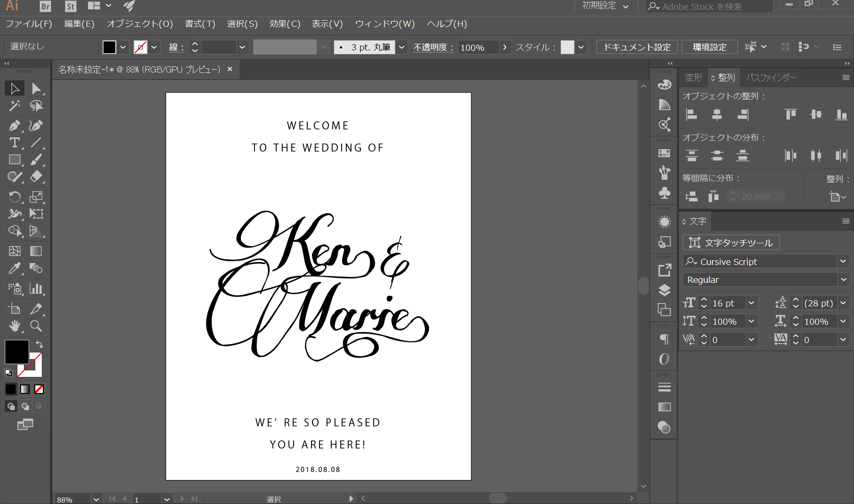Click the ドキュメント設定 button
Viewport: 854px width, 504px height.
coord(637,47)
